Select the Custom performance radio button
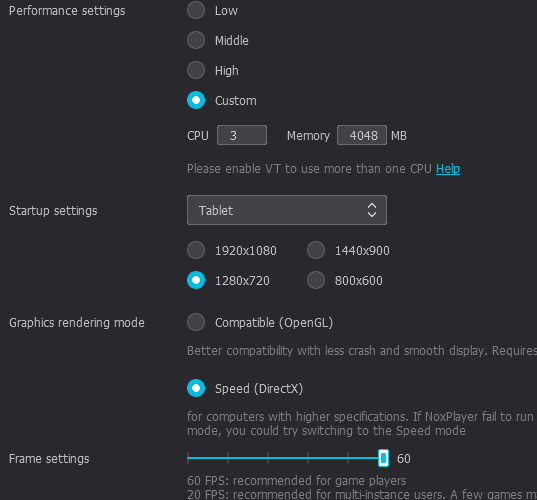The width and height of the screenshot is (537, 500). coord(196,100)
